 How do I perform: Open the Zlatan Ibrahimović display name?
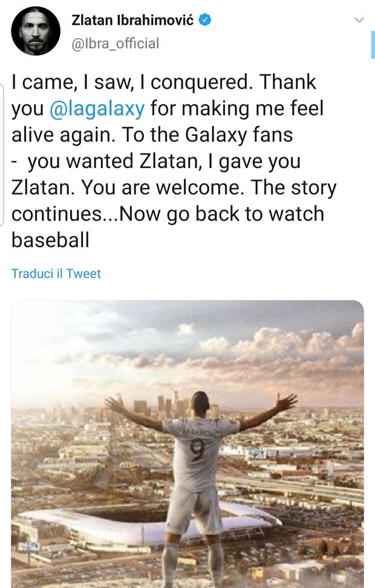coord(135,21)
